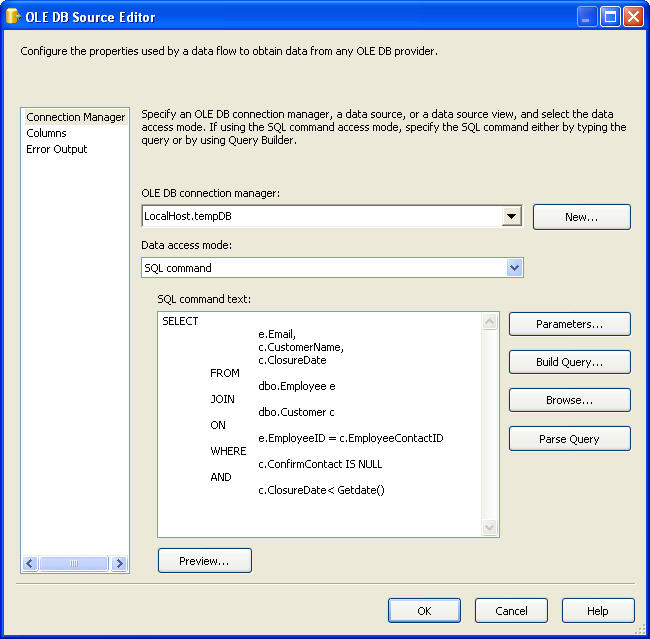This screenshot has width=650, height=639.
Task: Open Help for the source editor
Action: [598, 610]
